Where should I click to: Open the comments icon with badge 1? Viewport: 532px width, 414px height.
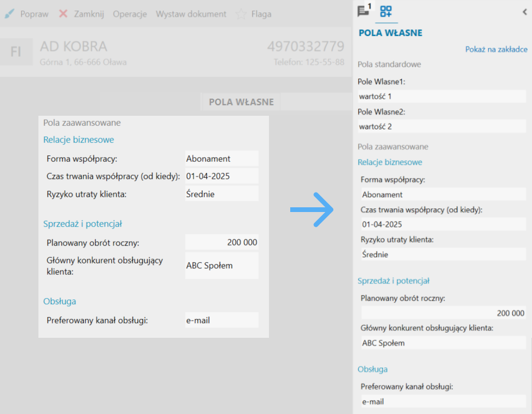[364, 11]
